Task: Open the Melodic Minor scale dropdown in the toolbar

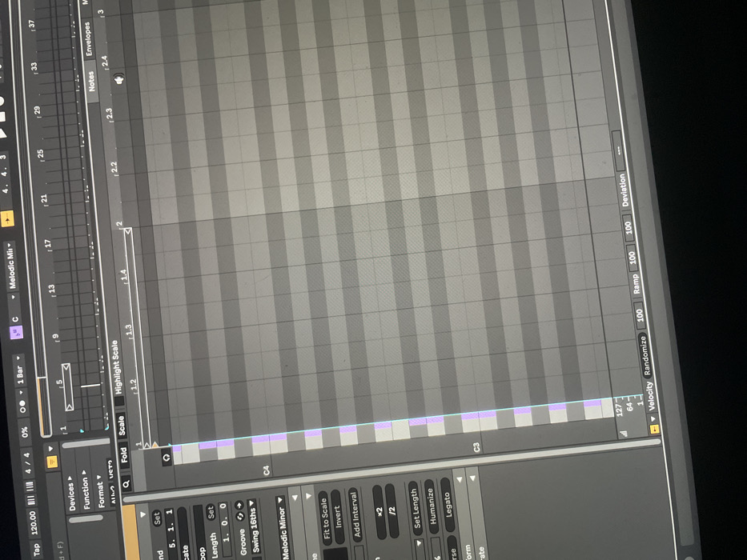Action: pyautogui.click(x=11, y=266)
